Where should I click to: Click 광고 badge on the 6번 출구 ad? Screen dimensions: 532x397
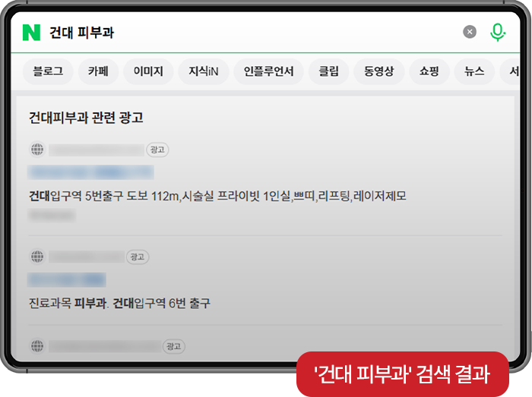[x=138, y=257]
